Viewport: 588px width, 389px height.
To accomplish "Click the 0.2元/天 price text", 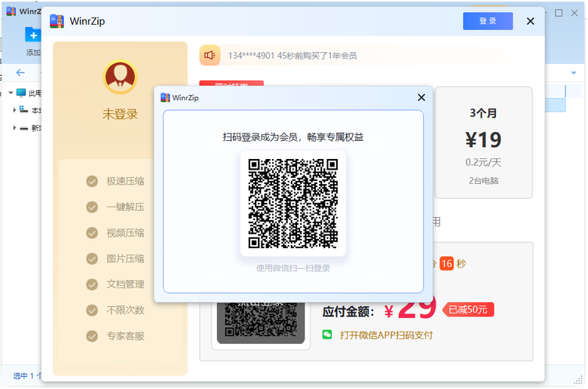I will click(x=483, y=162).
